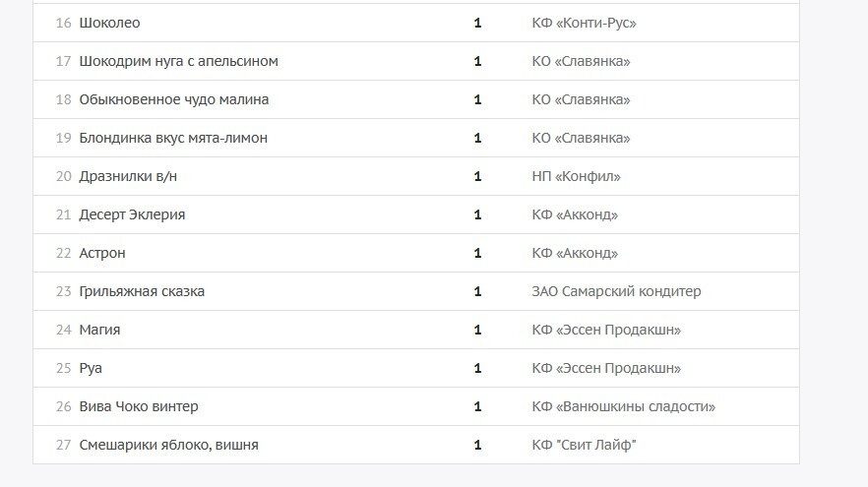Select the Руа table row
This screenshot has height=487, width=868.
pos(416,368)
